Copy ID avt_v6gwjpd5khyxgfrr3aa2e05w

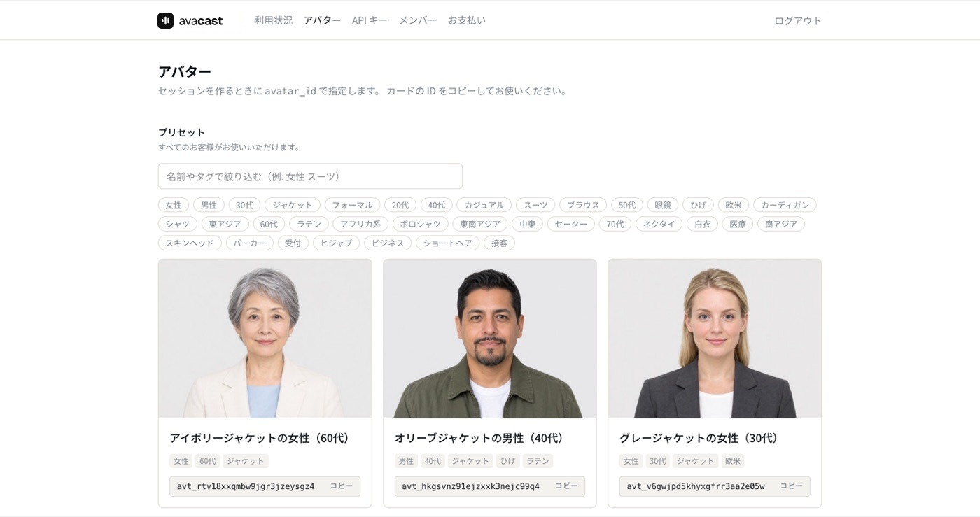(791, 486)
